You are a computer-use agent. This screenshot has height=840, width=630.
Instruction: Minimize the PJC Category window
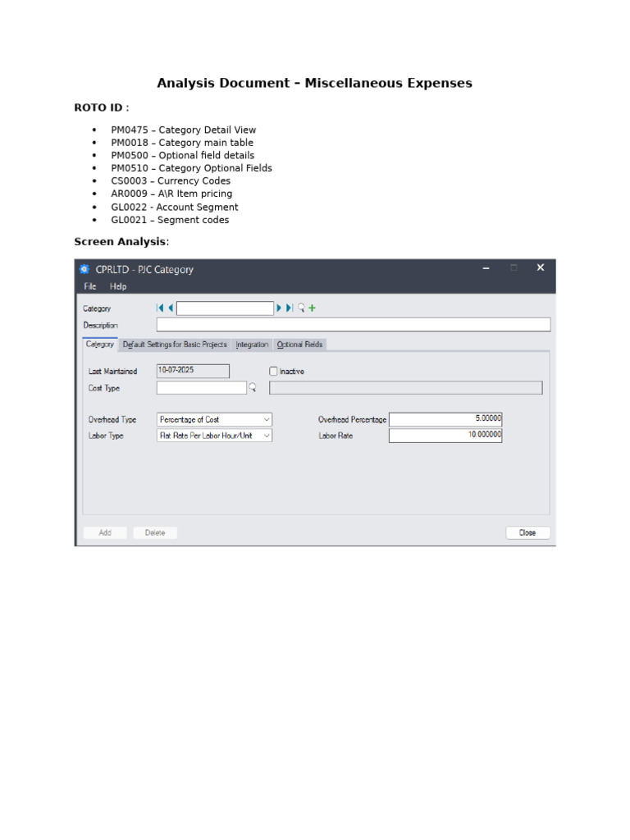[x=486, y=268]
